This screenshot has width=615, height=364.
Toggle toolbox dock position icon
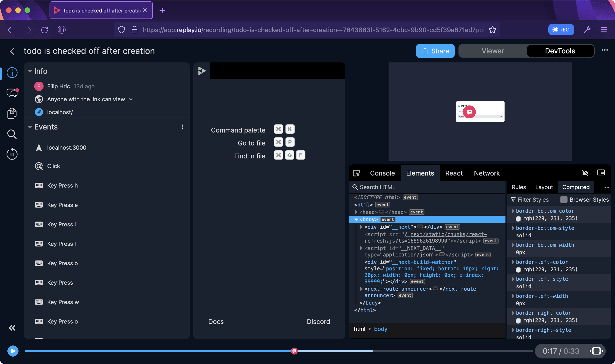click(601, 173)
